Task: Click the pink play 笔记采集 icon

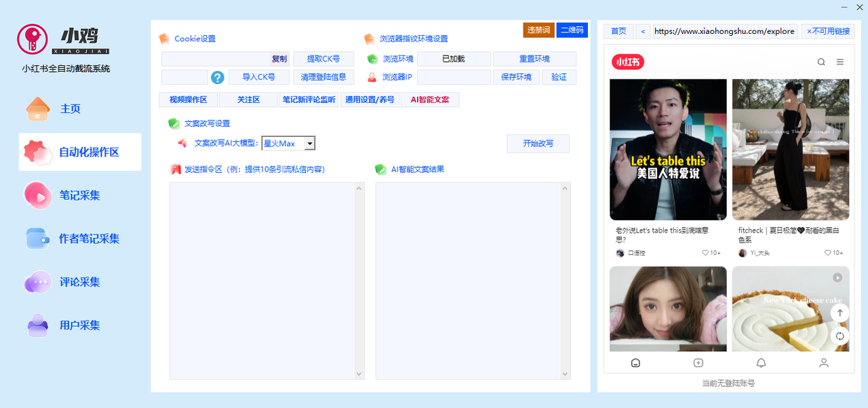Action: click(x=38, y=195)
